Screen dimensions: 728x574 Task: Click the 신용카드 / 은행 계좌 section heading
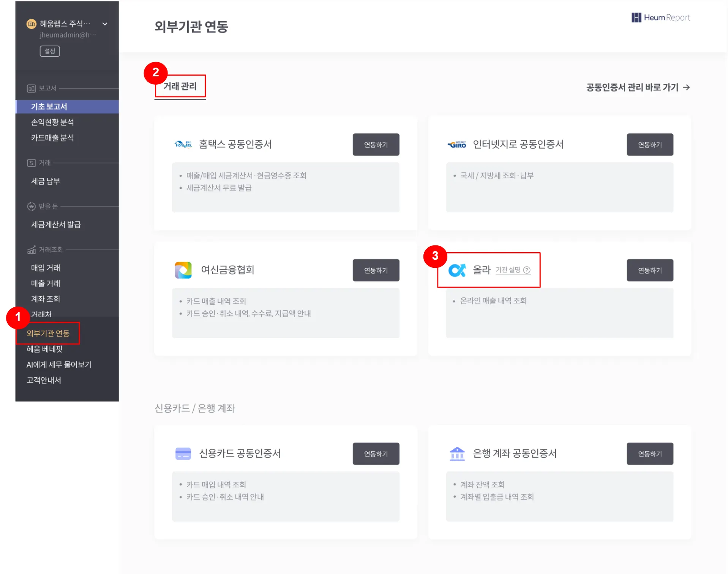click(195, 408)
